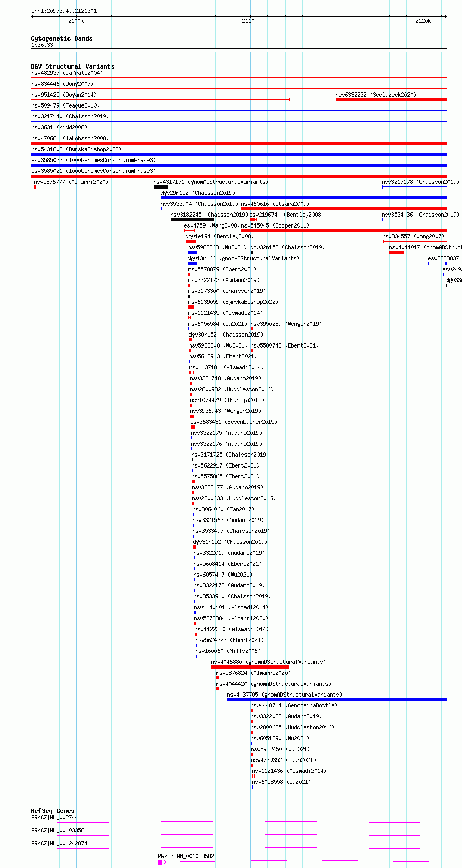Open nsv5873884 (Almarri2020) variant
The image size is (462, 868).
[x=232, y=618]
